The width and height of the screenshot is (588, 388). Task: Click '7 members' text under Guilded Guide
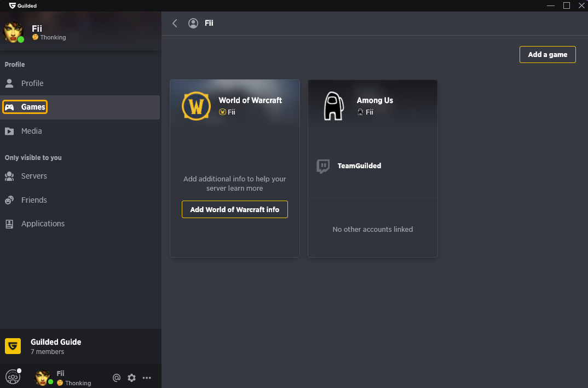click(x=47, y=352)
